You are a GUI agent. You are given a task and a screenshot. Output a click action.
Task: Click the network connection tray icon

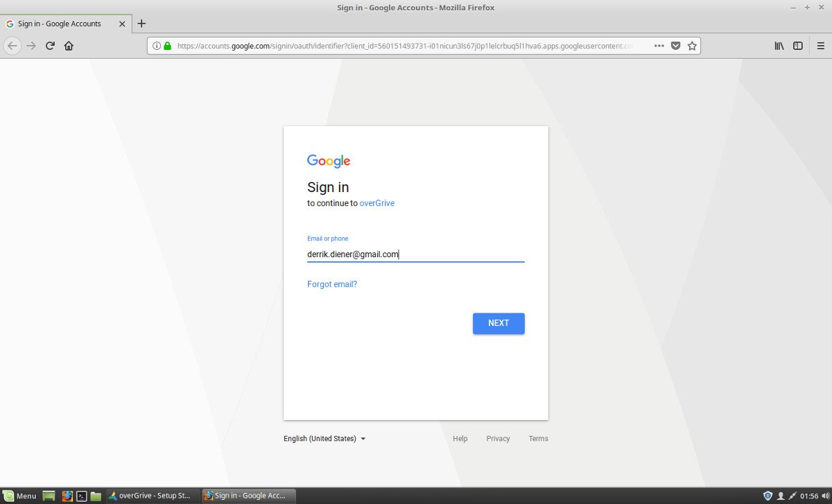[792, 496]
